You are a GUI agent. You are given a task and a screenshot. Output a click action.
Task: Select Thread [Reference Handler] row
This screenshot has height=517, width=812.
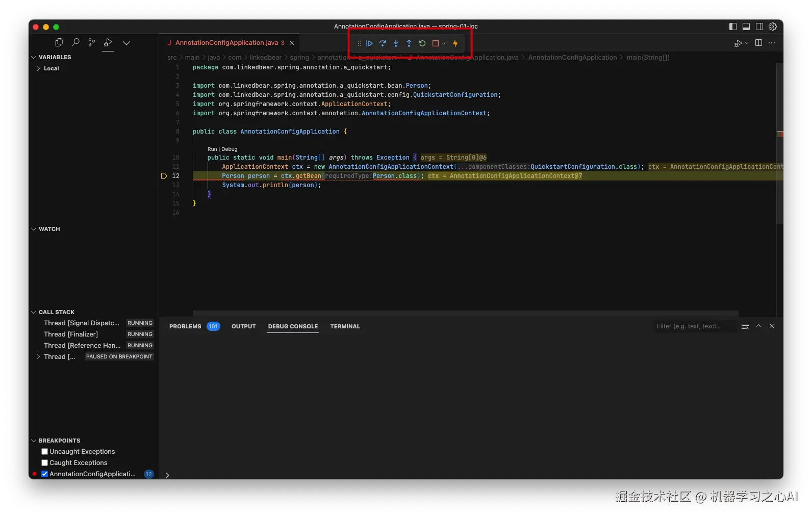pyautogui.click(x=94, y=345)
